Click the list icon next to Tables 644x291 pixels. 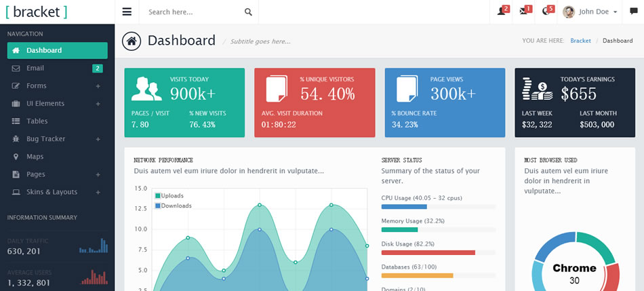(x=16, y=121)
